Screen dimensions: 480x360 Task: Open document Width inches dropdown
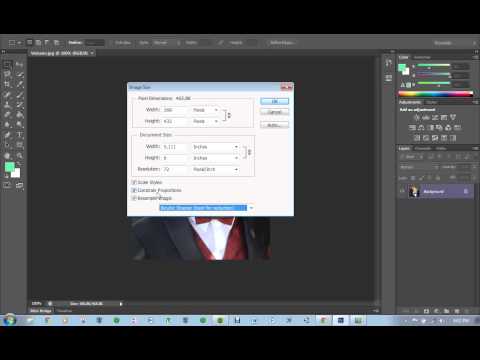click(x=215, y=147)
